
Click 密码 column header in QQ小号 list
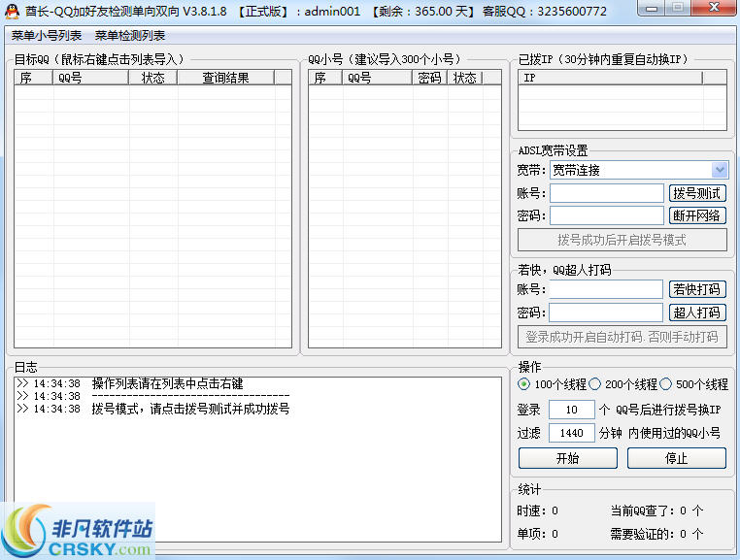click(x=429, y=78)
